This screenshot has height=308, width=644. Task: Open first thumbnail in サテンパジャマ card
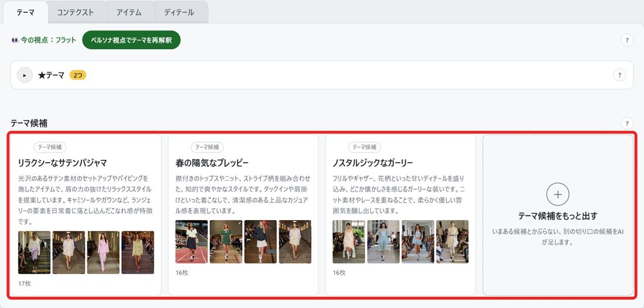click(34, 252)
